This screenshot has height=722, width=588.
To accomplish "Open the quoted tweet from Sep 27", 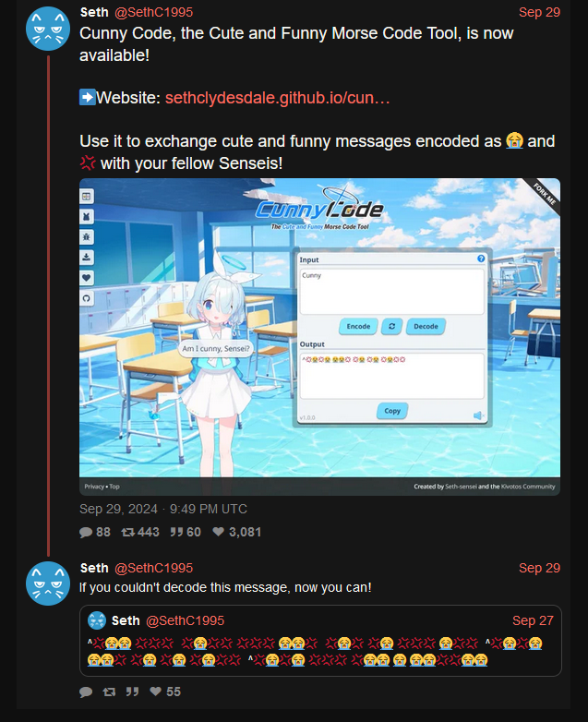I will (320, 641).
